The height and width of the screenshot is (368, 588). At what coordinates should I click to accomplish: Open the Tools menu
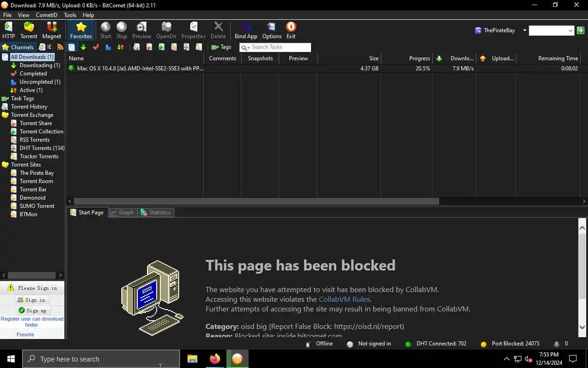[x=70, y=15]
